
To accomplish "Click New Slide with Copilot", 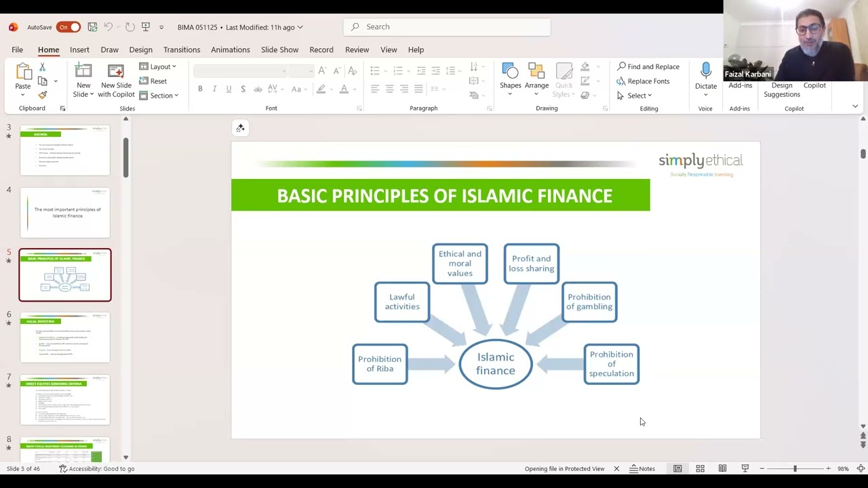I will (116, 80).
